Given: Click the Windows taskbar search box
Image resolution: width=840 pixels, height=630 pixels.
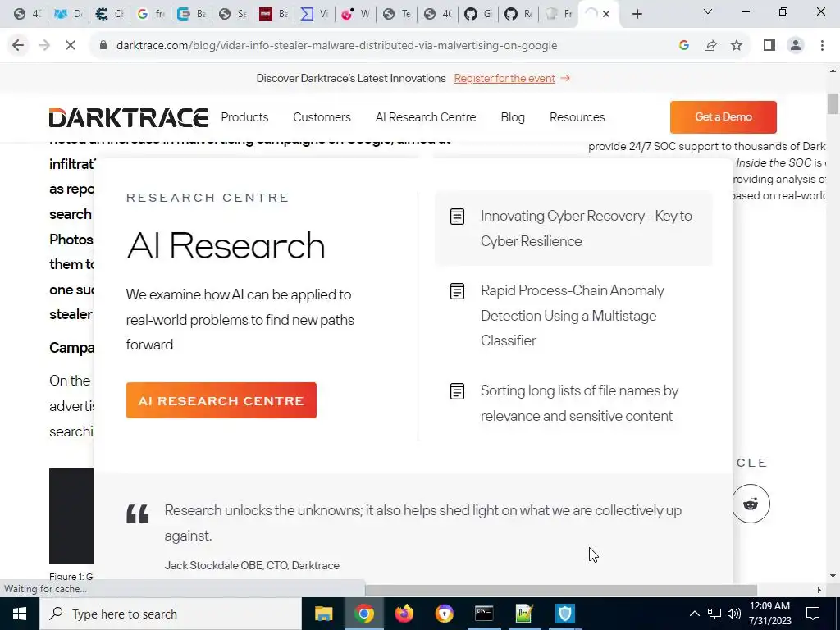Looking at the screenshot, I should click(170, 614).
